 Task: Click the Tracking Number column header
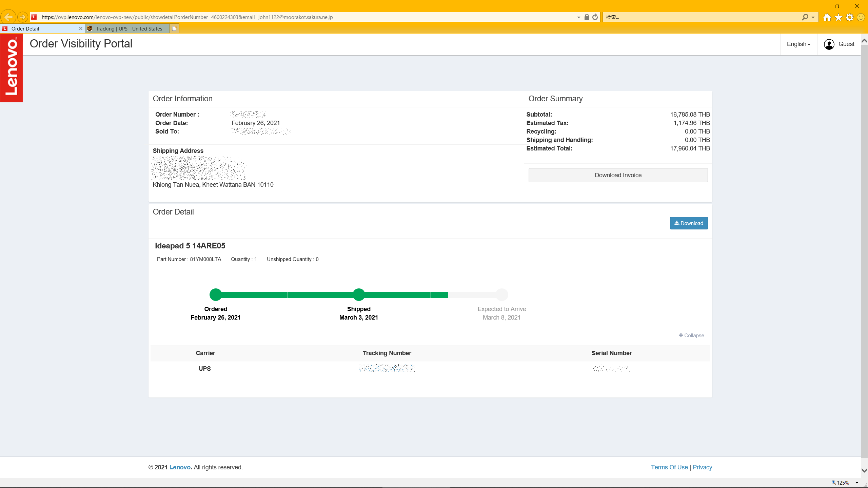pos(387,353)
